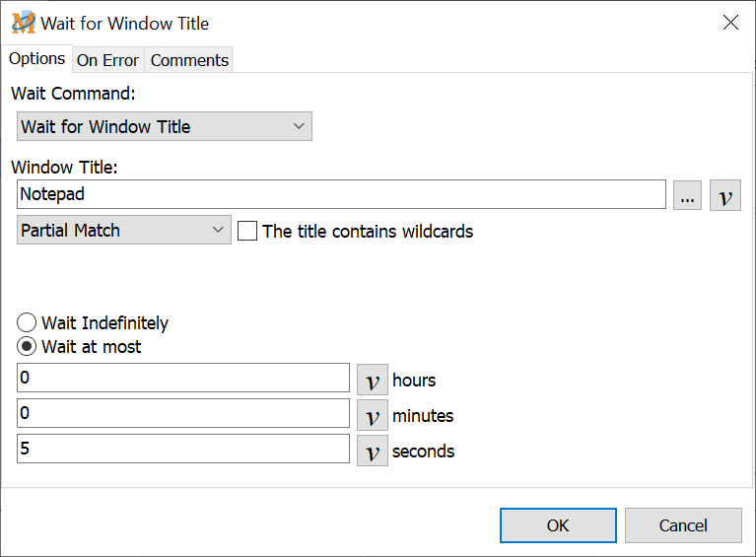The height and width of the screenshot is (557, 756).
Task: Select the Wait Indefinitely radio option
Action: click(28, 323)
